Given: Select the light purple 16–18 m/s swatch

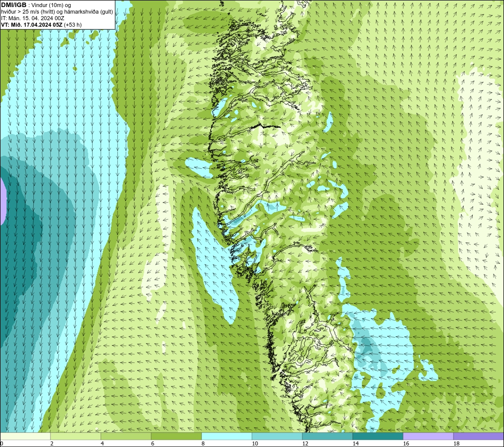Looking at the screenshot, I should click(428, 436).
